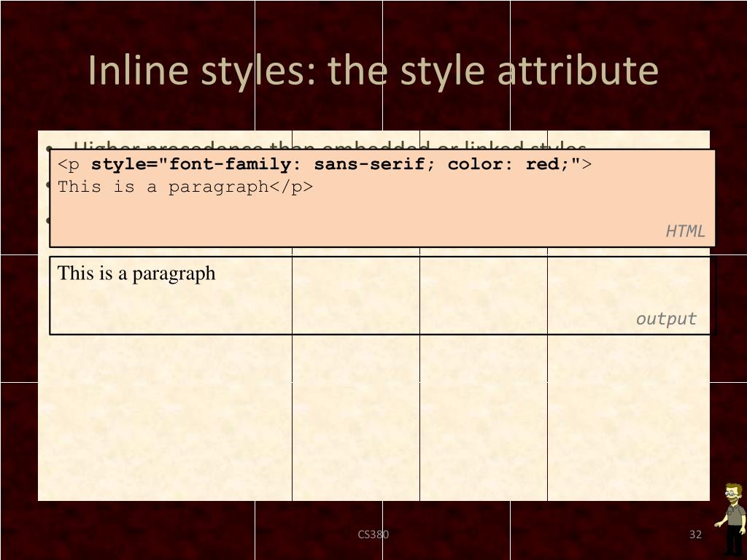Screen dimensions: 747x560
Task: Click the rendered "This is a paragraph" output text
Action: (x=136, y=274)
